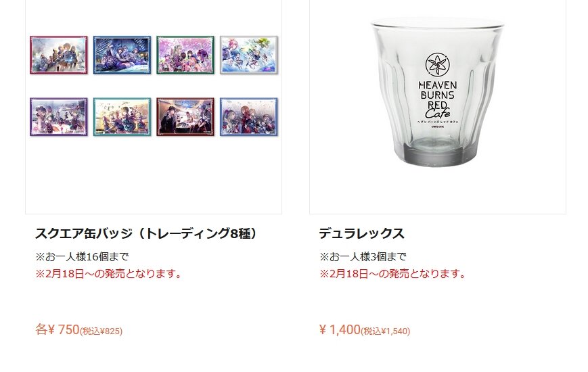Click the red release date notice under Duralex
The height and width of the screenshot is (372, 588).
392,274
